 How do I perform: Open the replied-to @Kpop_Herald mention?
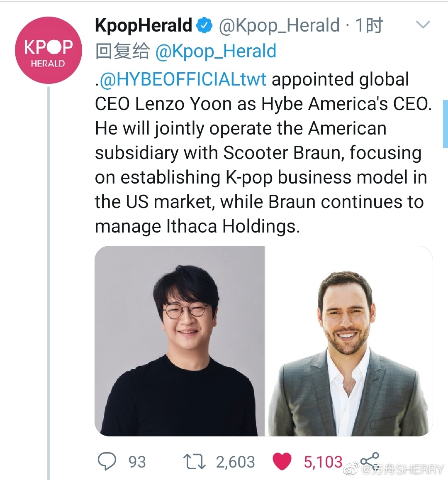(x=215, y=51)
